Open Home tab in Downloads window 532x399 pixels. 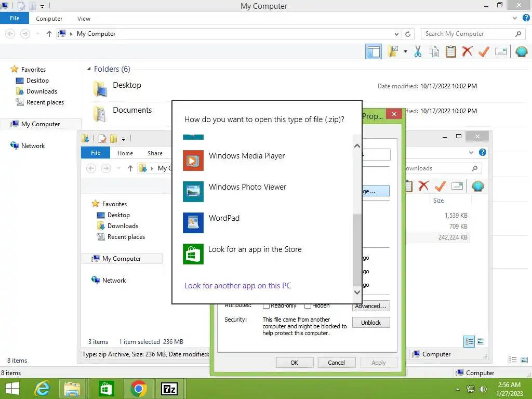coord(125,153)
